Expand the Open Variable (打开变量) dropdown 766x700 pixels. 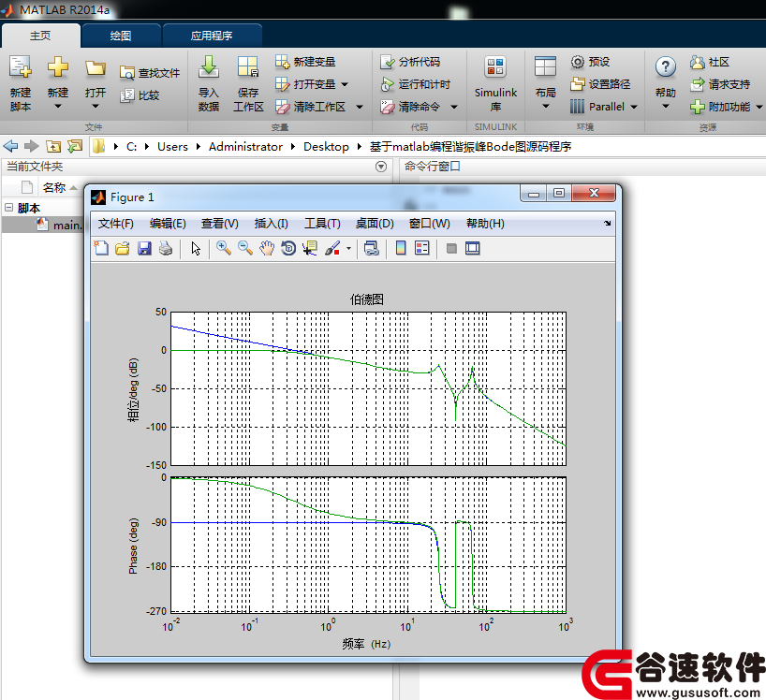tap(345, 84)
